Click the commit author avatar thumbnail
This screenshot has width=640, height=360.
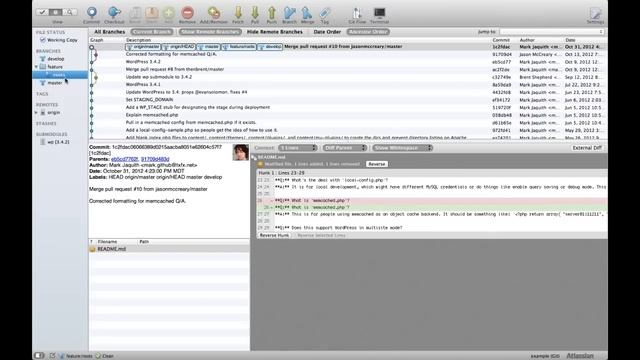pos(241,152)
